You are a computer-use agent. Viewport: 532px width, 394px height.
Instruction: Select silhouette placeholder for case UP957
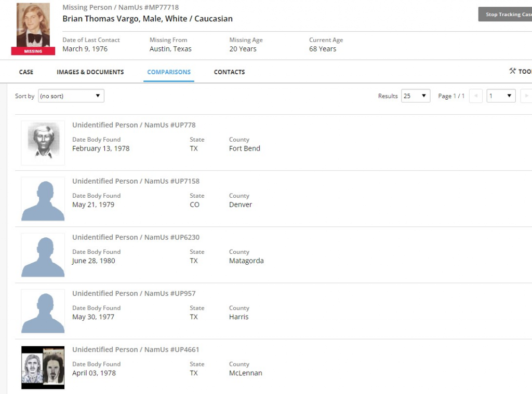coord(43,311)
